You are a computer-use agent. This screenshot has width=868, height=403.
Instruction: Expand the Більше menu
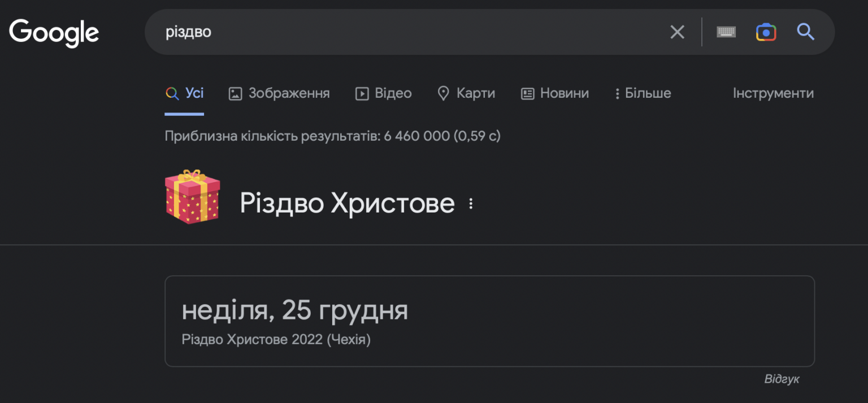(643, 93)
